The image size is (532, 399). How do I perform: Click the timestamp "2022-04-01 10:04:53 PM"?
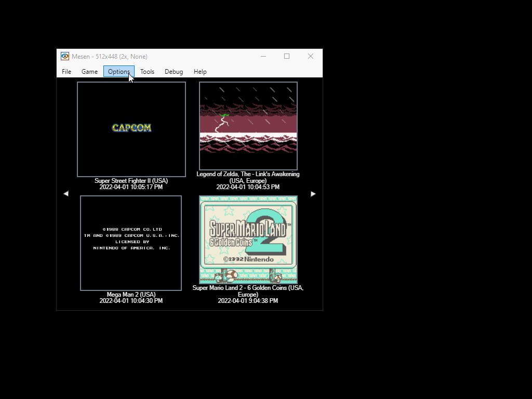pos(248,187)
